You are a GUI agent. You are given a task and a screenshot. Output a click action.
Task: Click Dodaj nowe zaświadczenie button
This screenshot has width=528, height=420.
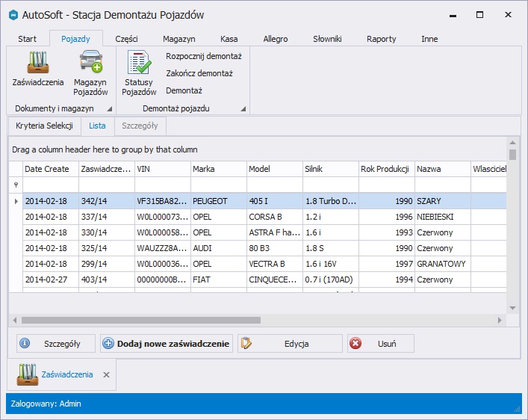[x=167, y=344]
